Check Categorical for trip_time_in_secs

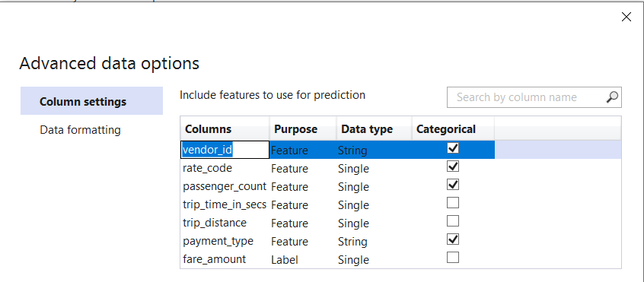tap(453, 203)
